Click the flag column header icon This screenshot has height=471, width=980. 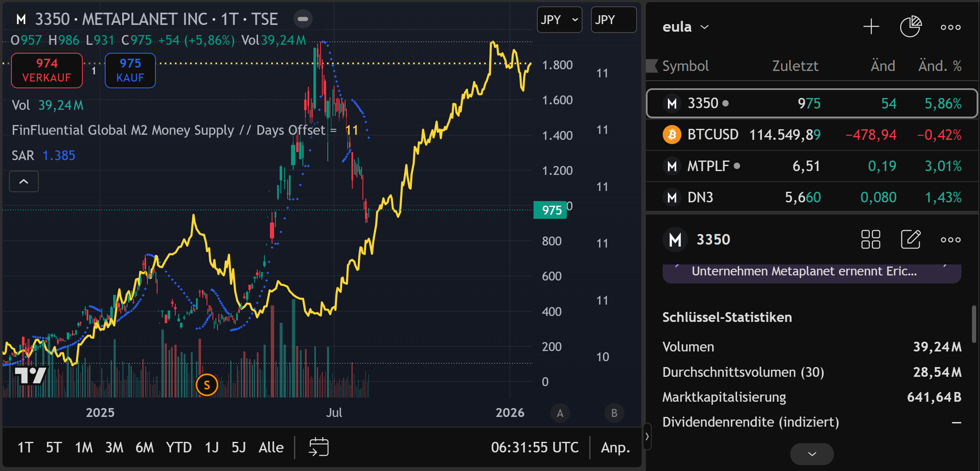tap(652, 66)
